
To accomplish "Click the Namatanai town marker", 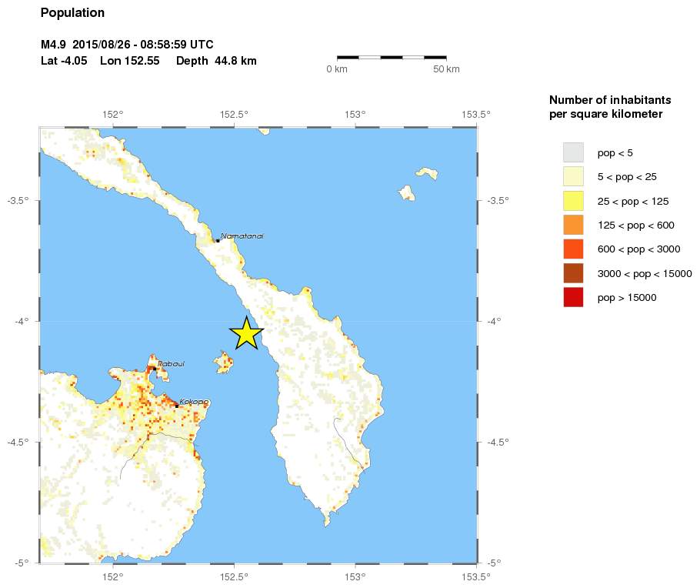I will pyautogui.click(x=218, y=241).
